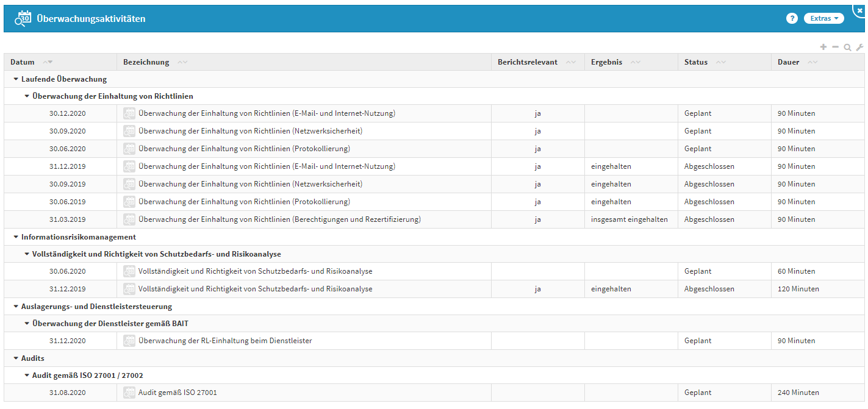Click activity icon in the 30.09.2019 row

click(x=129, y=184)
